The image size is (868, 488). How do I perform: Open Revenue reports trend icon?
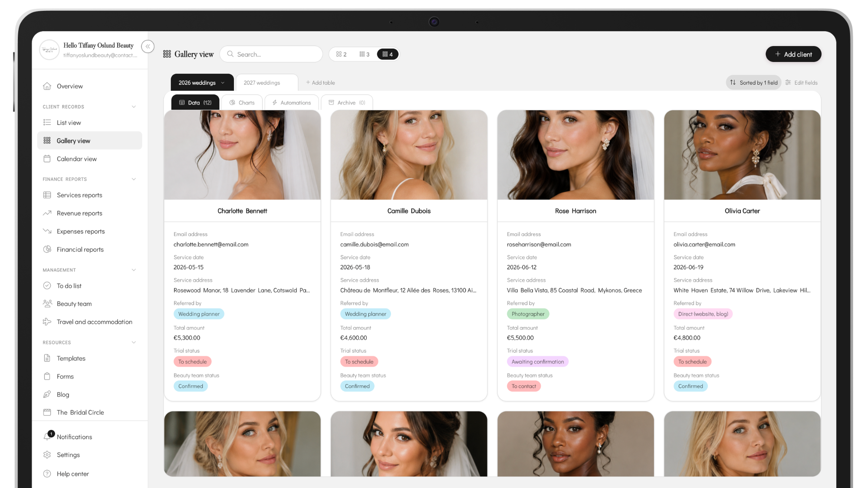click(x=47, y=213)
